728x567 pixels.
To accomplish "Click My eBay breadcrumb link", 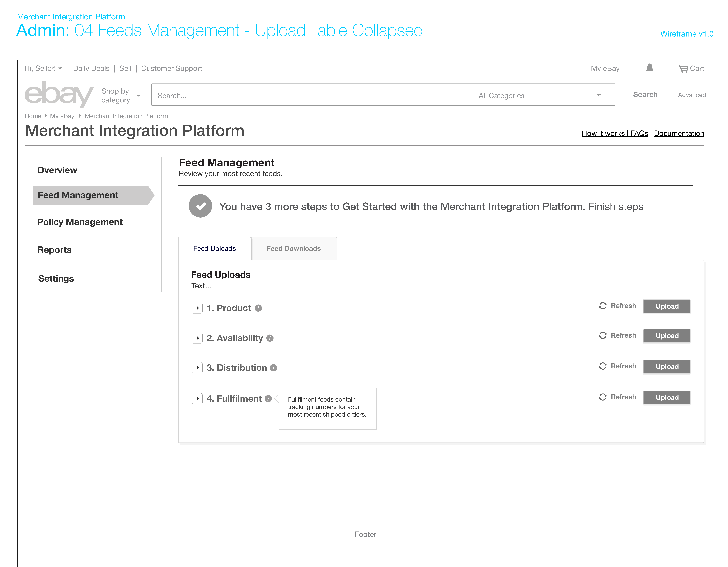I will [62, 116].
